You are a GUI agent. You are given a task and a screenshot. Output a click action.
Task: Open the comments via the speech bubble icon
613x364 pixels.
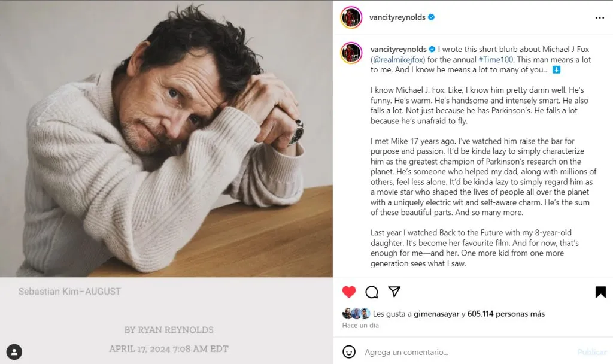(x=372, y=292)
